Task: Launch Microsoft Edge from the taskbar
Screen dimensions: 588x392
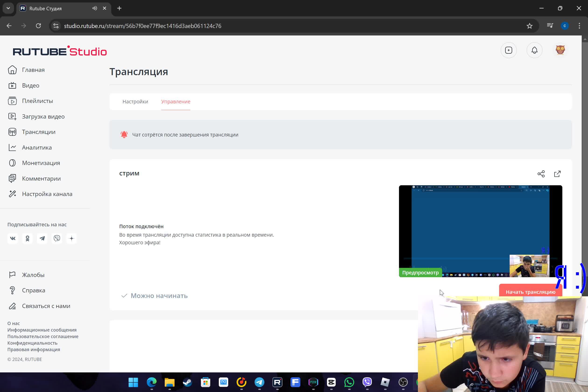Action: tap(151, 382)
